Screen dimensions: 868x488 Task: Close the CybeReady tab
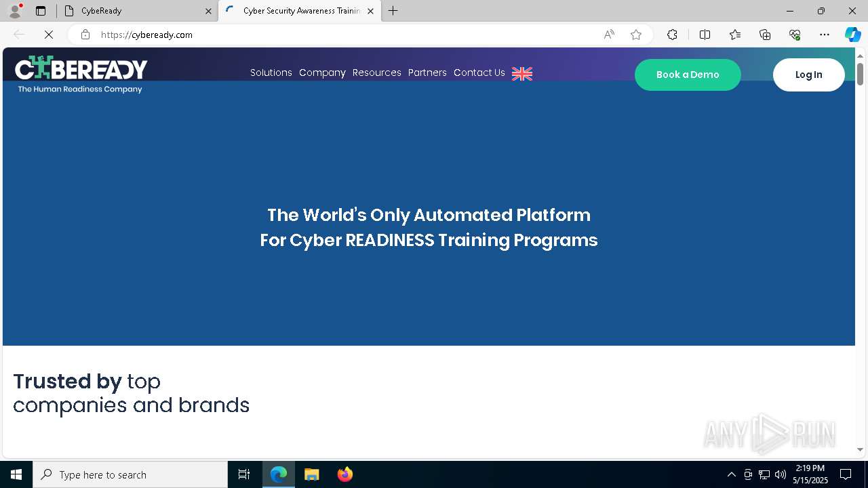pyautogui.click(x=208, y=11)
